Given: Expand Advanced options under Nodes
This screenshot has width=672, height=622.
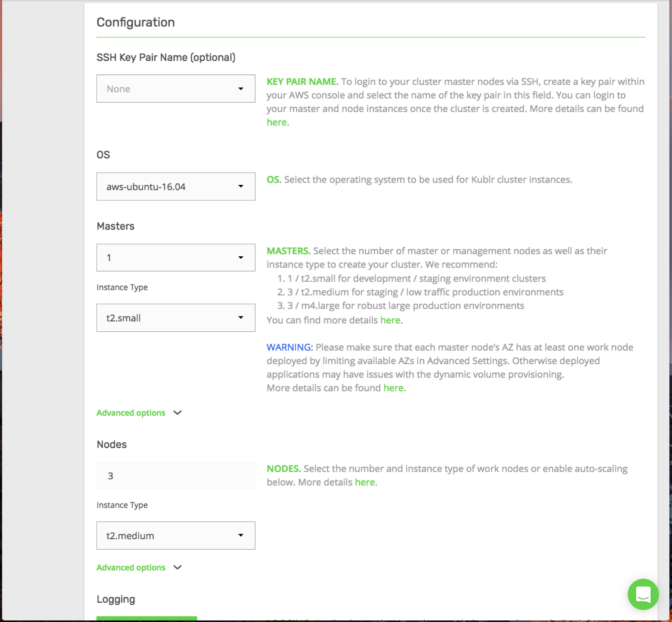Looking at the screenshot, I should tap(131, 567).
